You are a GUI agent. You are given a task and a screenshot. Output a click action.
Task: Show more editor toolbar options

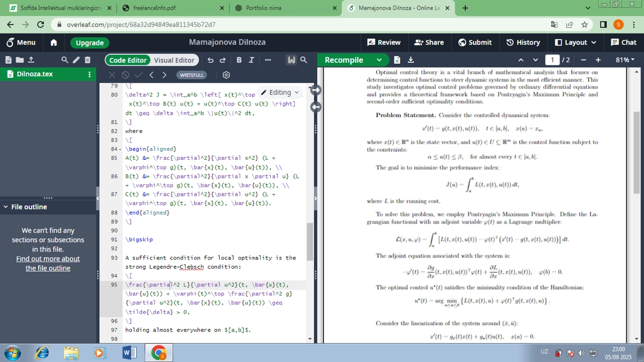tap(268, 60)
